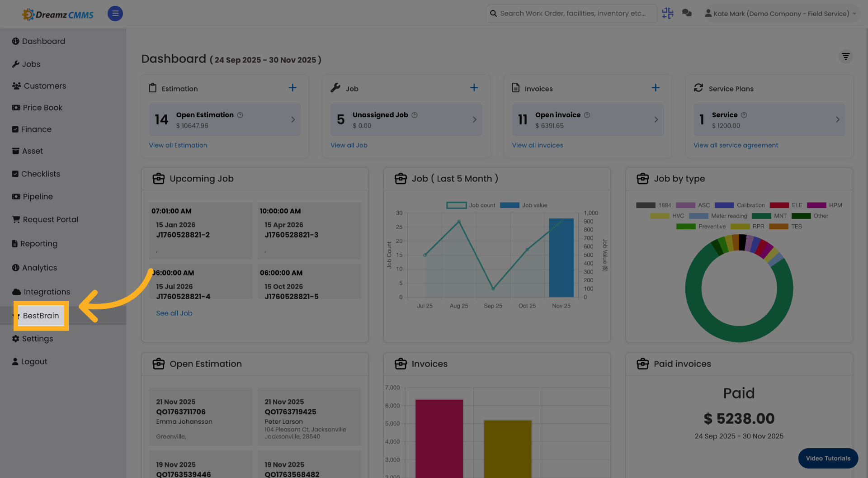Add a new invoice with plus icon
The width and height of the screenshot is (868, 478).
[656, 88]
